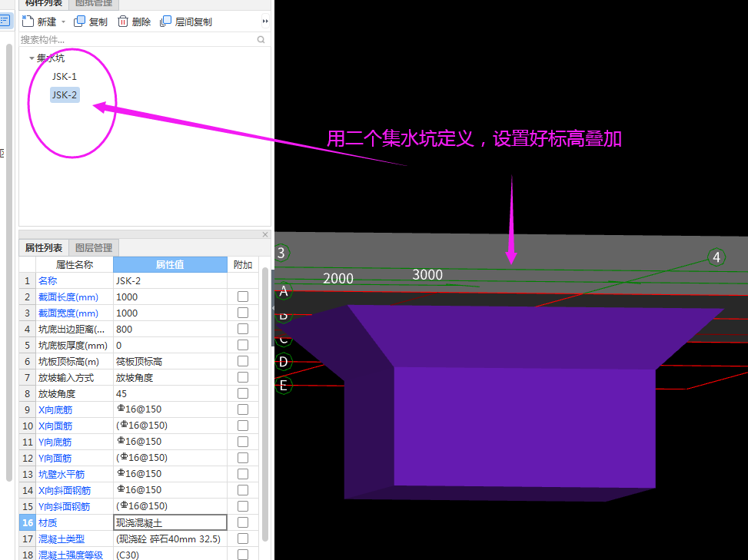Screen dimensions: 748x560
Task: Toggle 附加 checkbox for 截面长度
Action: point(243,297)
